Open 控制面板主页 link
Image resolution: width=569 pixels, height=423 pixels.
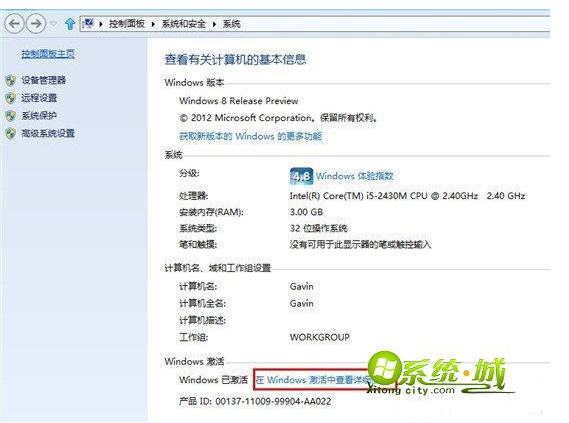(48, 54)
